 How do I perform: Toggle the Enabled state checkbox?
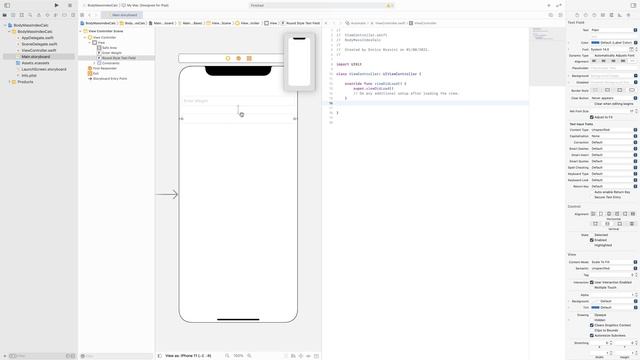click(591, 240)
